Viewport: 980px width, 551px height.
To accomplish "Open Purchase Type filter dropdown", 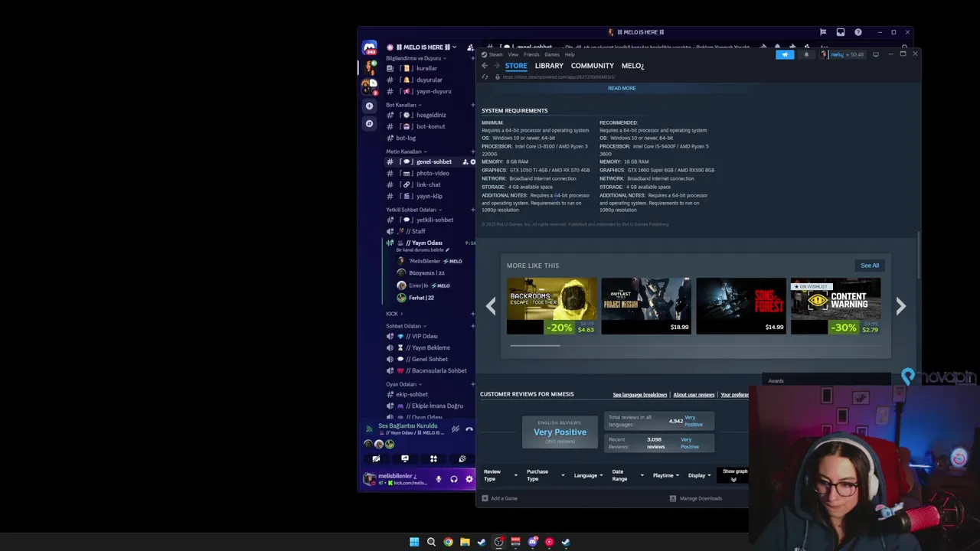I will click(545, 475).
